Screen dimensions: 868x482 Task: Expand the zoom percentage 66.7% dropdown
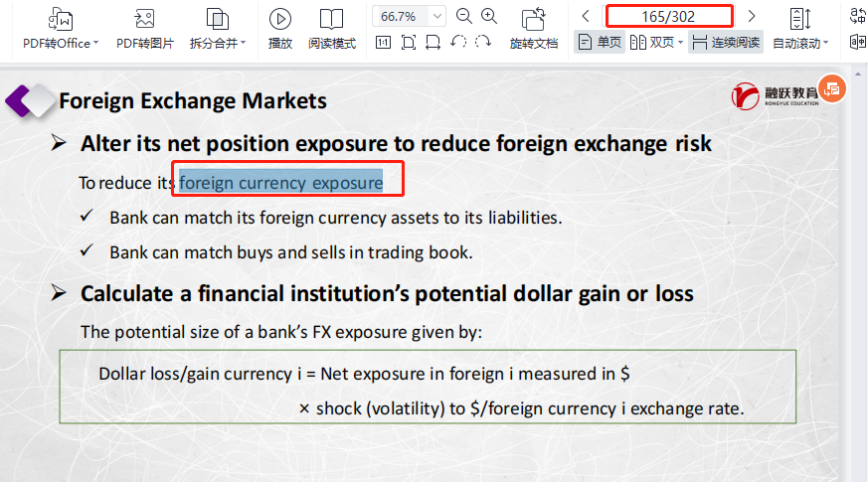[x=436, y=16]
